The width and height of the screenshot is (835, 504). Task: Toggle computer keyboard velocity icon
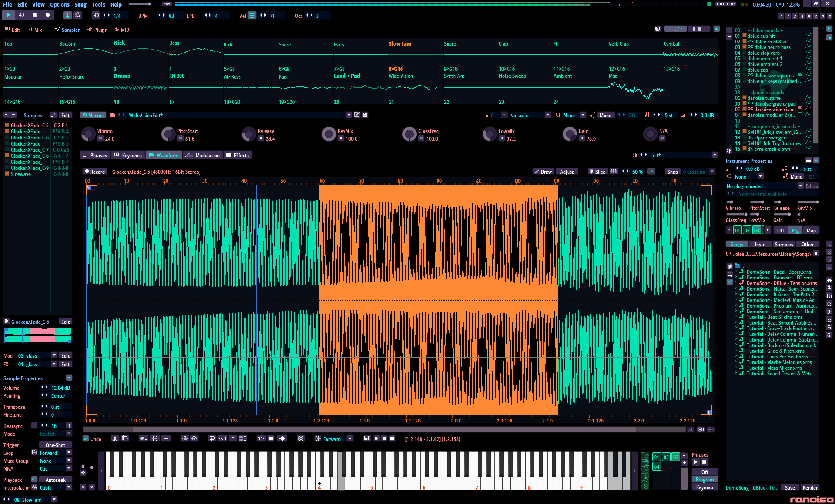pyautogui.click(x=252, y=16)
